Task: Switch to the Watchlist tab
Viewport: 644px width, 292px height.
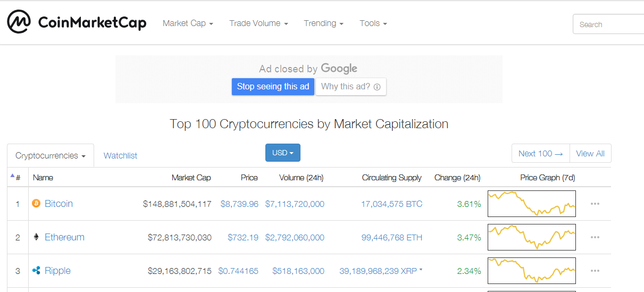Action: 120,156
